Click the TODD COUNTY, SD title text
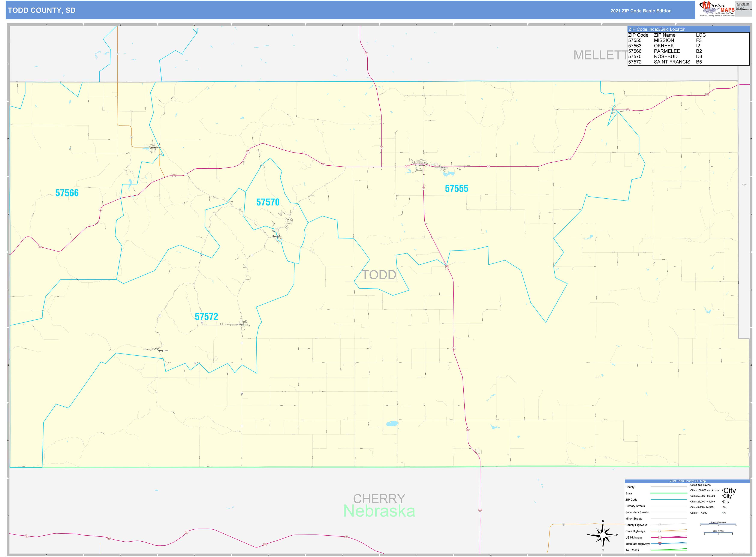Viewport: 756px width, 557px height. [x=42, y=10]
